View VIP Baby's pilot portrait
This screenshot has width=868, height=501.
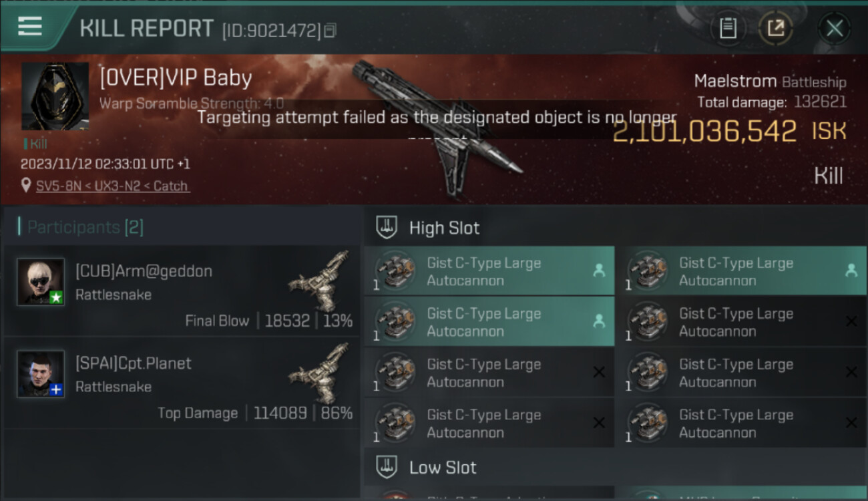pos(55,96)
